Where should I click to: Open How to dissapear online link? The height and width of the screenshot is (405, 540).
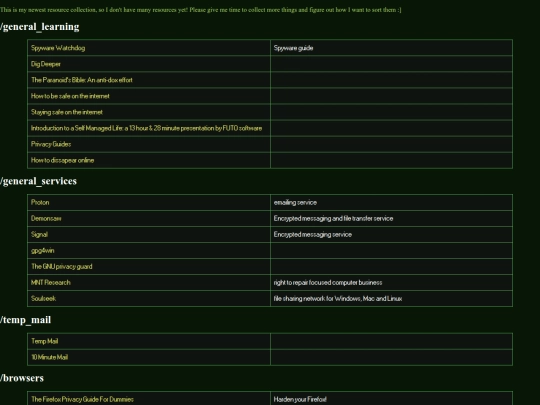coord(62,160)
